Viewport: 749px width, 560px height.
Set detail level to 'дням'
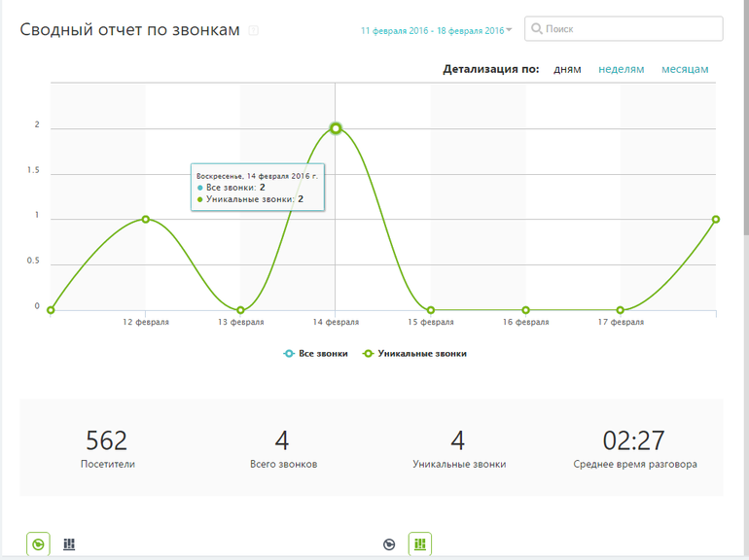567,69
